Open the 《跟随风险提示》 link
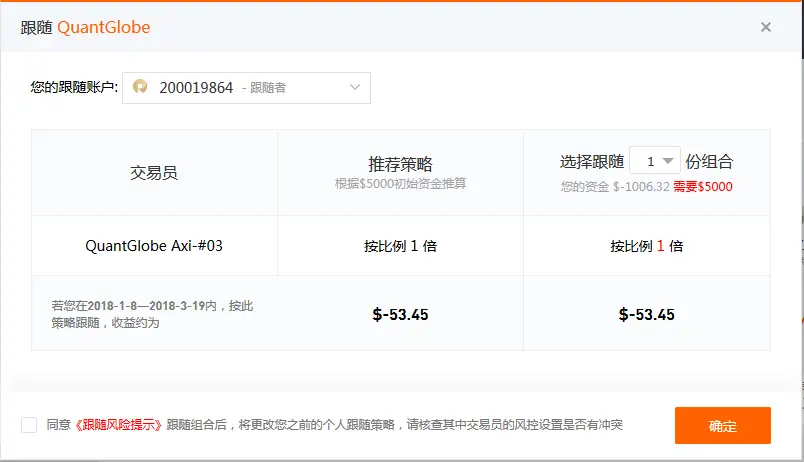 click(119, 425)
